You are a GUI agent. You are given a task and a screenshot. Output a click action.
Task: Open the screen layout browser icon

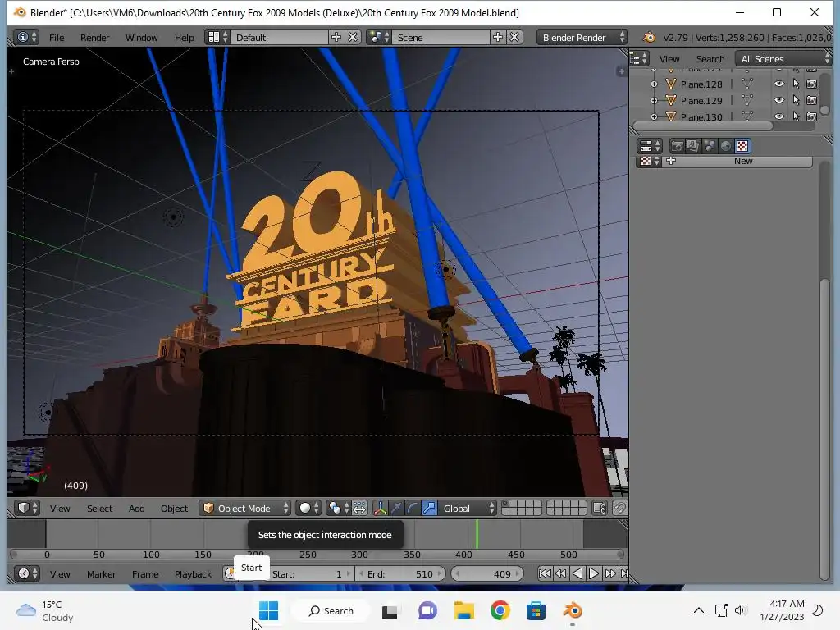(x=217, y=37)
